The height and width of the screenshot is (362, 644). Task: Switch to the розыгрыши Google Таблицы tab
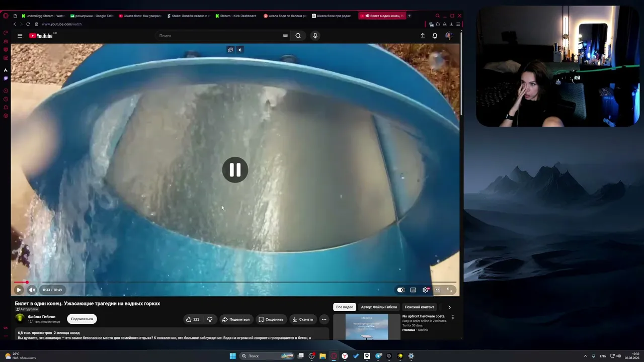pyautogui.click(x=92, y=16)
